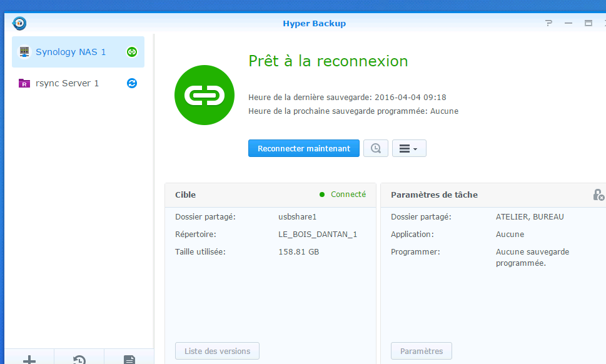
Task: Click the usbshare1 shared folder value
Action: click(297, 217)
